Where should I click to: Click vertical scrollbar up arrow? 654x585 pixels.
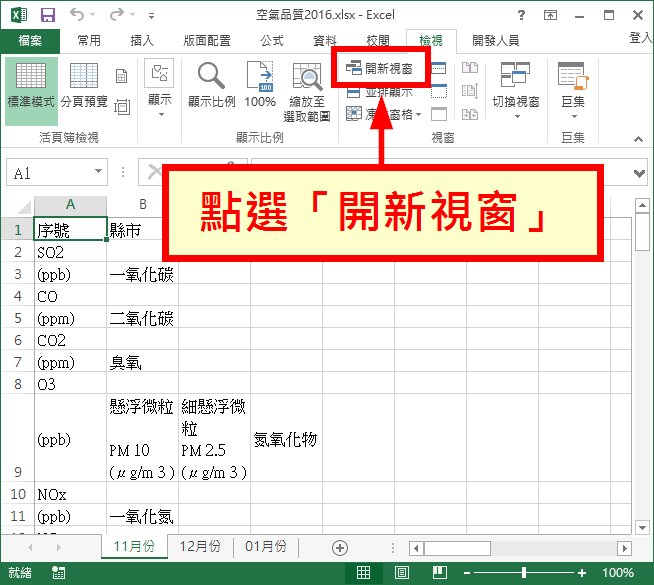pos(642,206)
